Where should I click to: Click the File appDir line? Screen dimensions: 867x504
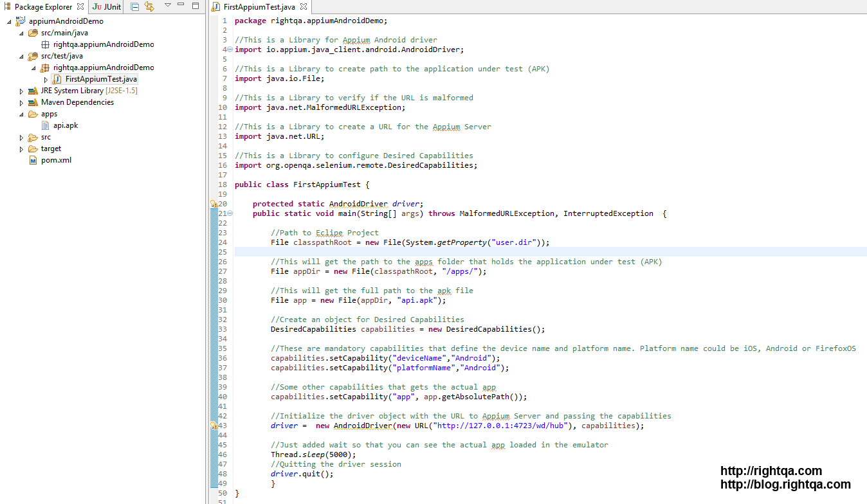tap(379, 271)
